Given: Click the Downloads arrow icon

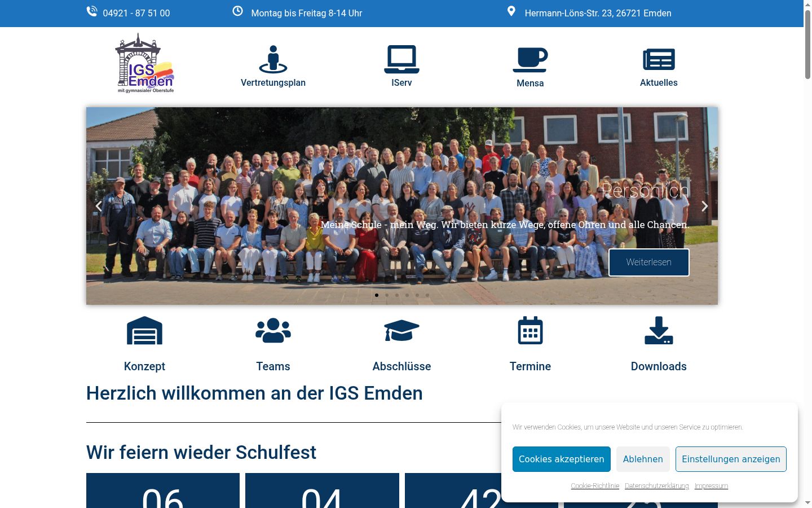Looking at the screenshot, I should click(659, 330).
